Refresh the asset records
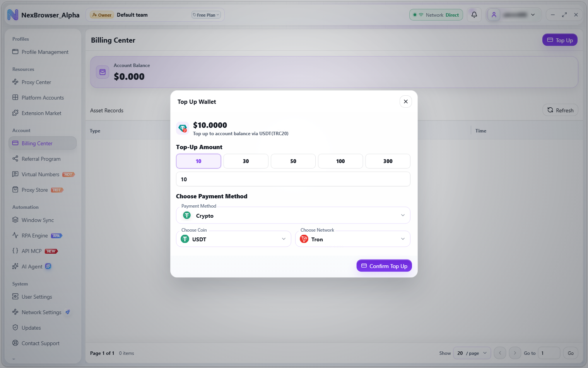The height and width of the screenshot is (368, 588). click(561, 110)
